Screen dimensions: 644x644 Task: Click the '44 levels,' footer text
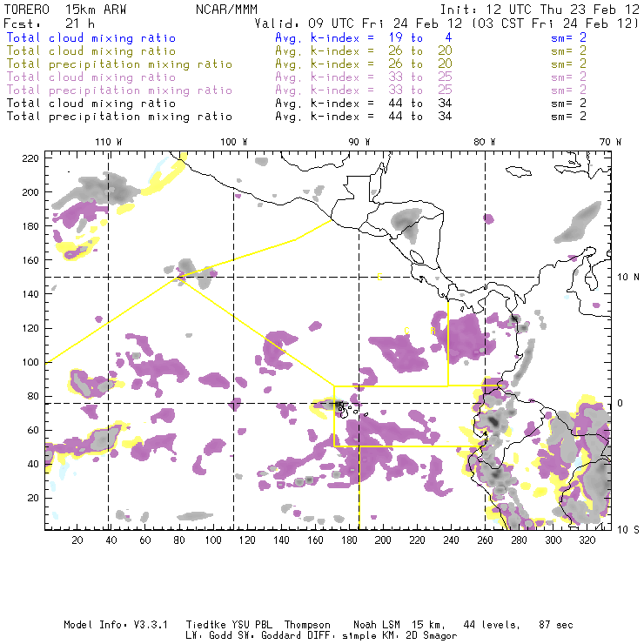pyautogui.click(x=492, y=625)
